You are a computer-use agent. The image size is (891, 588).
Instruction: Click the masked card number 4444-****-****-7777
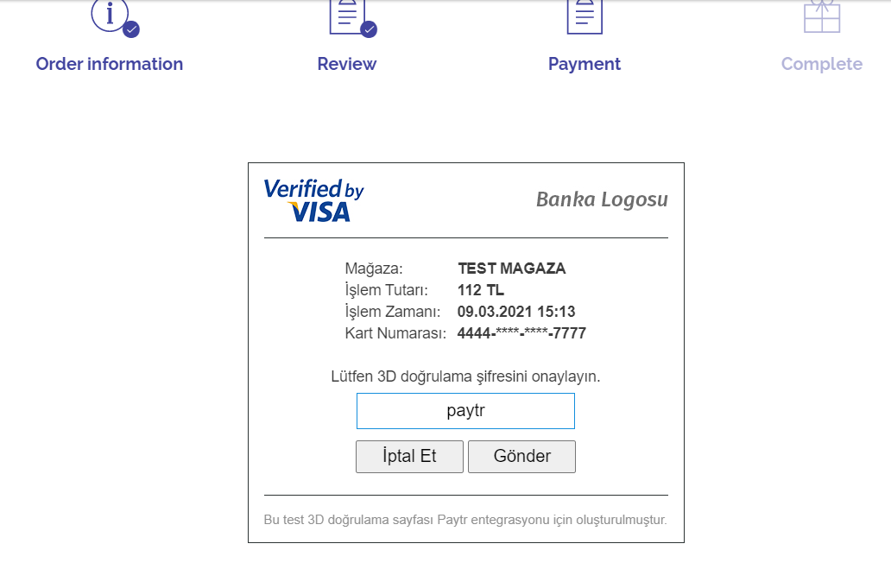tap(521, 333)
